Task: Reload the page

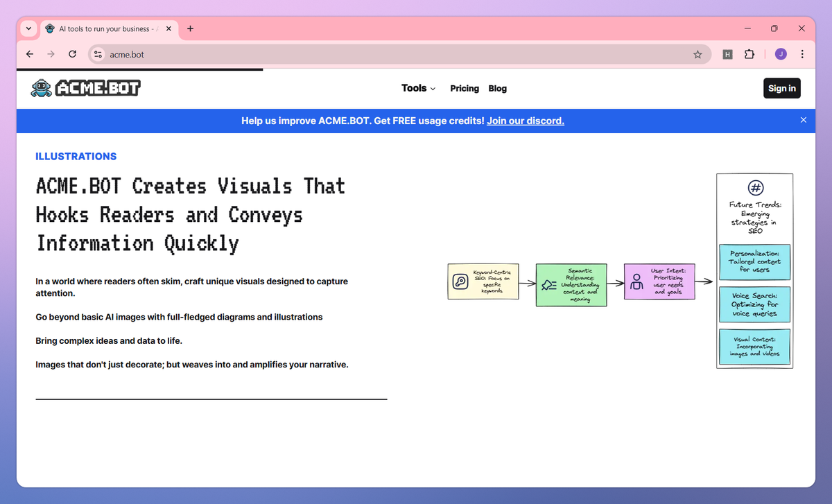Action: coord(72,54)
